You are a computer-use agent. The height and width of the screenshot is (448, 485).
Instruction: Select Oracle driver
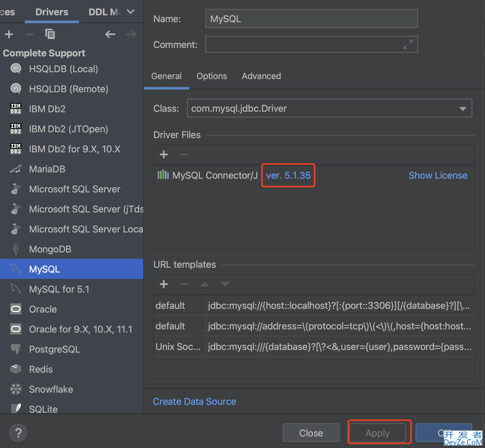coord(72,309)
